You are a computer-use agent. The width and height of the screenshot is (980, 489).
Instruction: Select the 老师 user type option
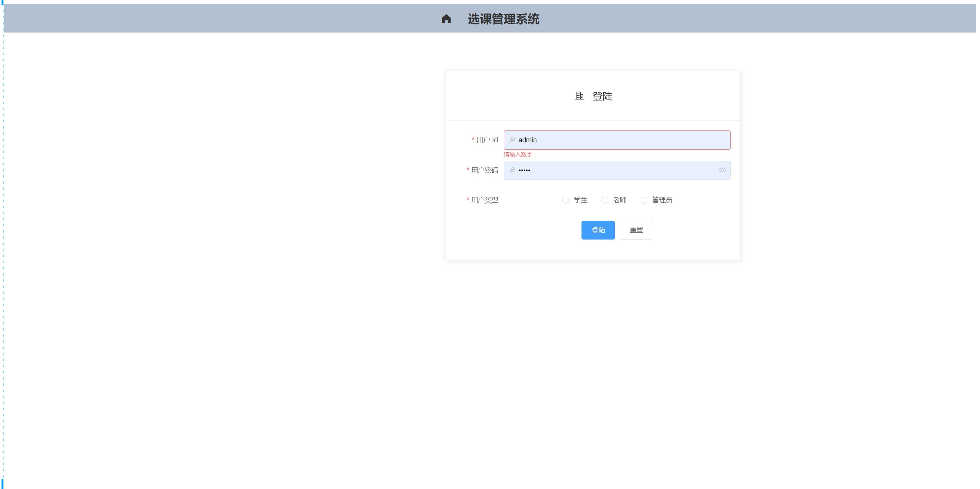[605, 200]
